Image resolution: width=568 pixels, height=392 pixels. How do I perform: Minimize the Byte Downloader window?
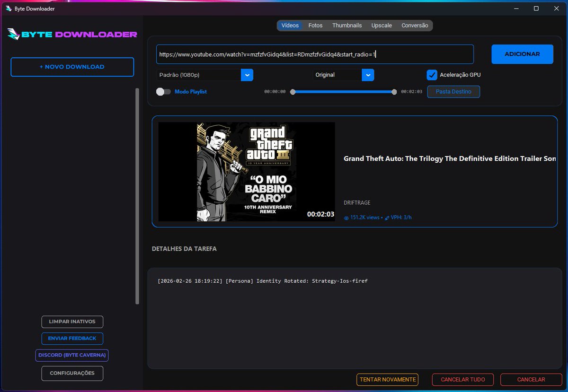(x=515, y=9)
